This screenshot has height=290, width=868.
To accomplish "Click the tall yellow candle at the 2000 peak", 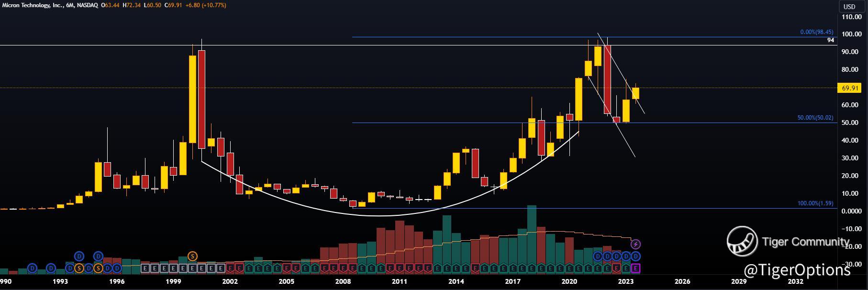I will (192, 99).
